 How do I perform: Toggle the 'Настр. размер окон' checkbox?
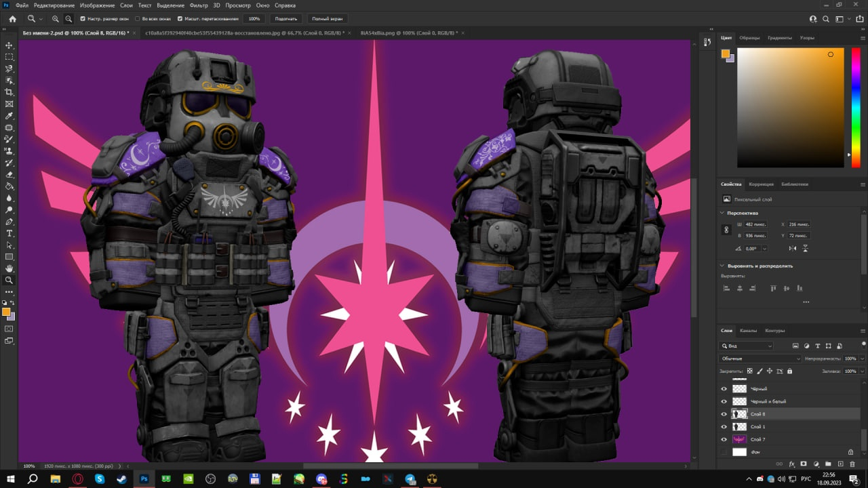point(83,19)
